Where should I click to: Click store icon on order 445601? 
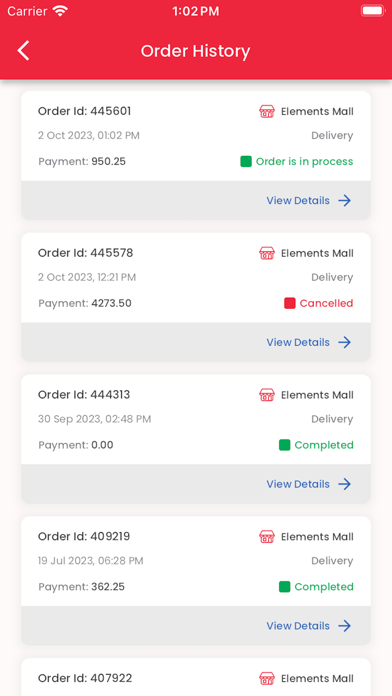267,111
